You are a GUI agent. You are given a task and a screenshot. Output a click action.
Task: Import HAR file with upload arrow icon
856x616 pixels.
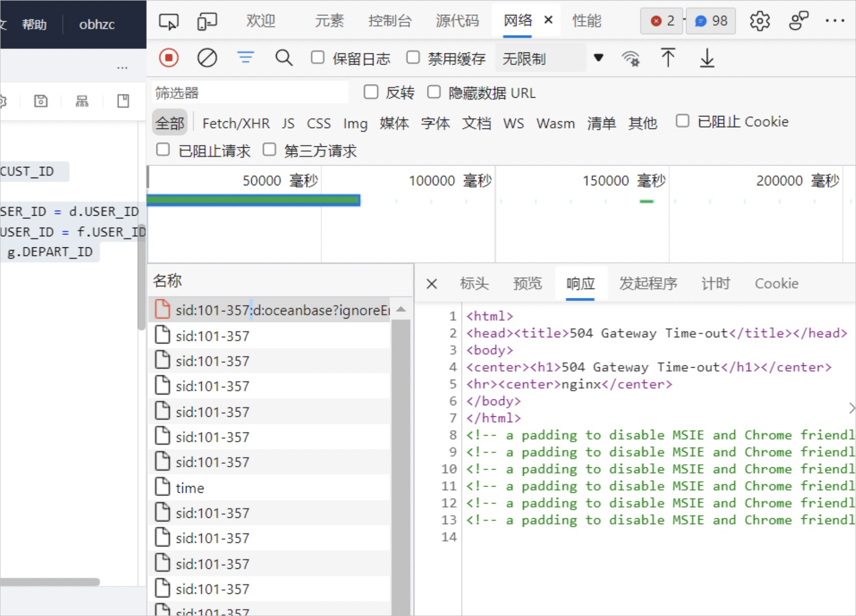tap(668, 58)
